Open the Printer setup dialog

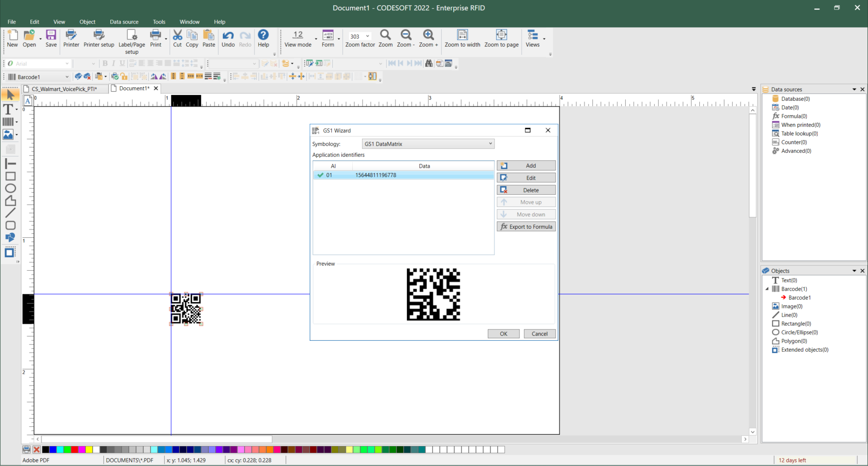(99, 38)
